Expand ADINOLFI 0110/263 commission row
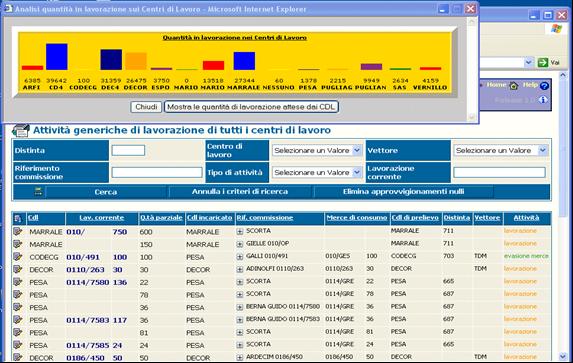The width and height of the screenshot is (573, 363). [x=240, y=269]
